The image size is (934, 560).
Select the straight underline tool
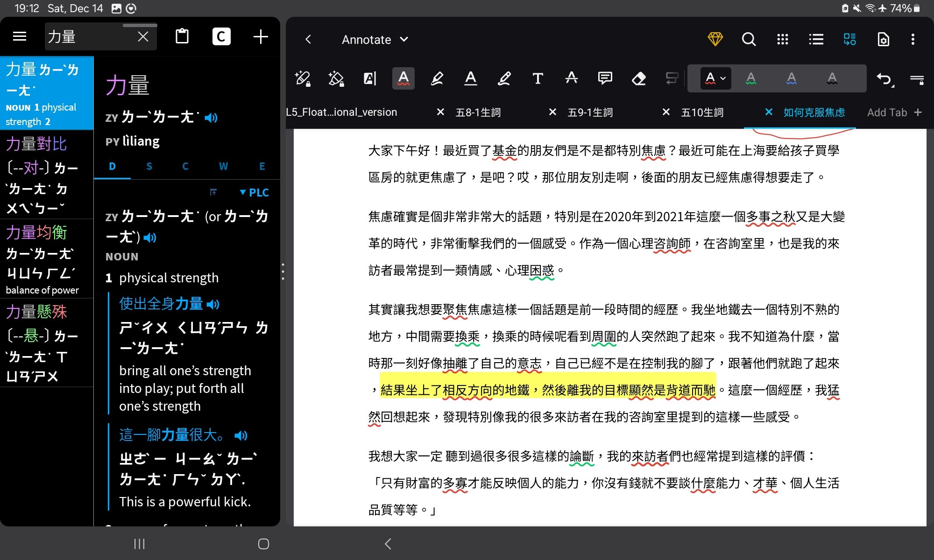coord(471,78)
